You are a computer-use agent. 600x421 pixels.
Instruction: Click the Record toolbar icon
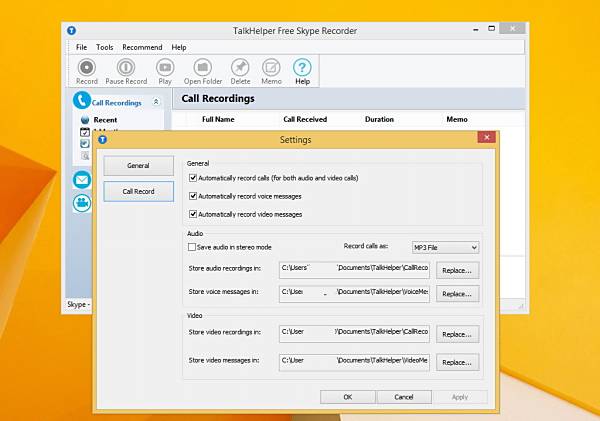[87, 67]
